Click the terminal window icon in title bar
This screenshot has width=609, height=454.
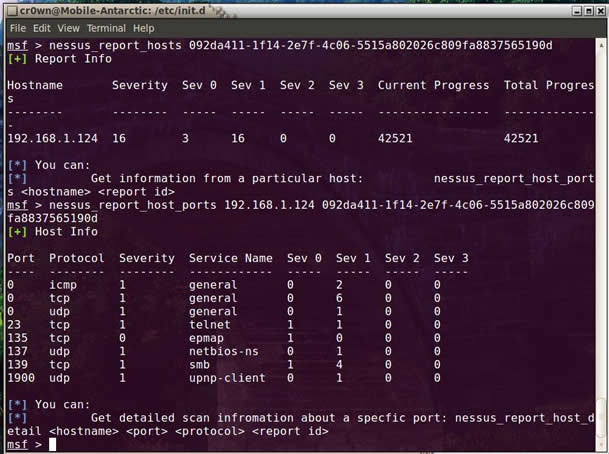pyautogui.click(x=12, y=11)
